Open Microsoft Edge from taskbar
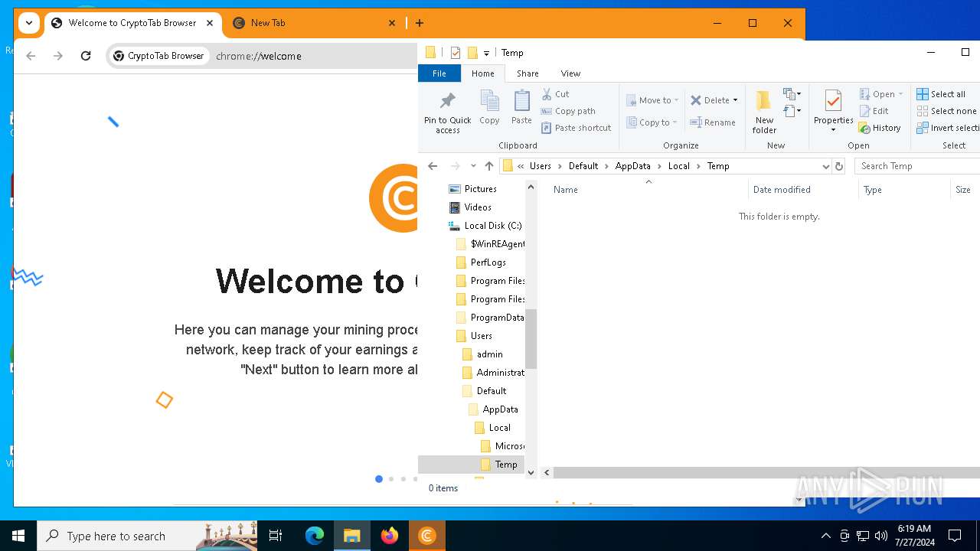This screenshot has height=551, width=980. (x=315, y=536)
